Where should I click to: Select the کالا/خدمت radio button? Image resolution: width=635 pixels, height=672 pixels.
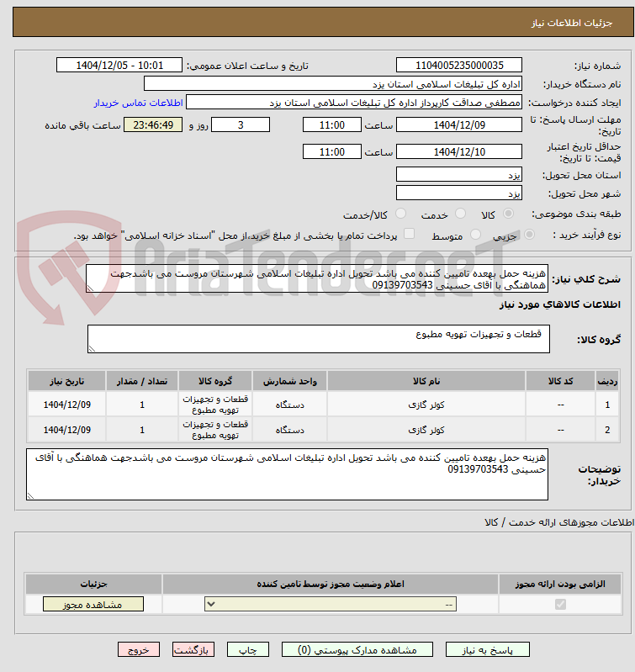click(x=400, y=214)
